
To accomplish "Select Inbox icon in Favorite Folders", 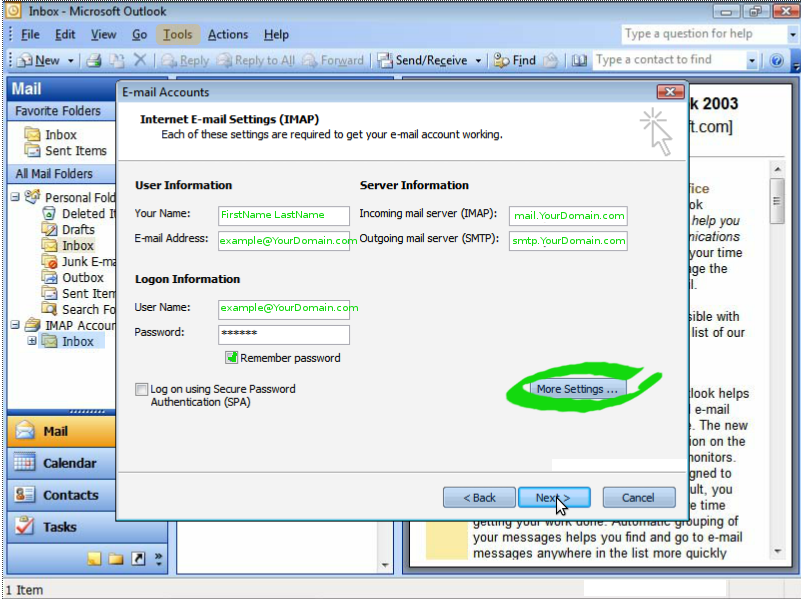I will 33,134.
